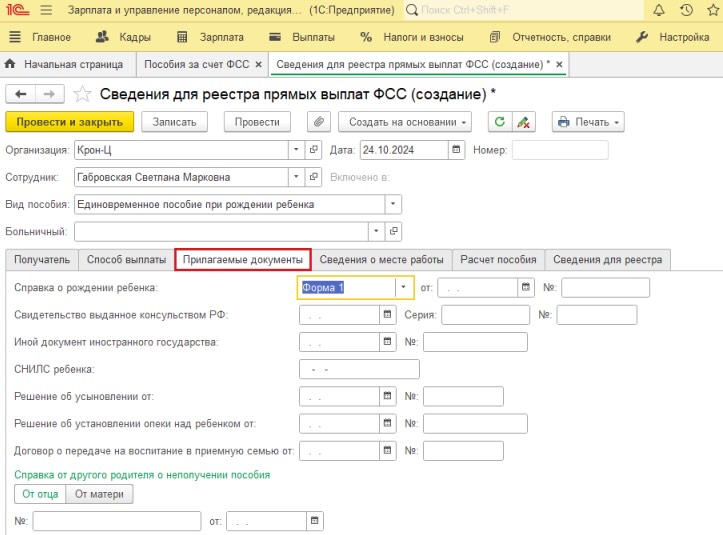The width and height of the screenshot is (723, 535).
Task: Switch to Прилагаемые документы tab
Action: pos(243,260)
